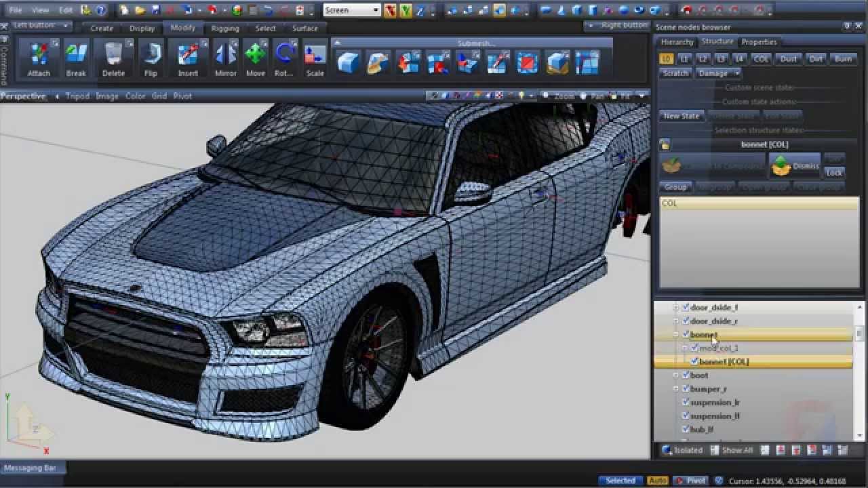Toggle visibility checkbox for suspension_lr
Viewport: 868px width, 488px height.
tap(685, 402)
